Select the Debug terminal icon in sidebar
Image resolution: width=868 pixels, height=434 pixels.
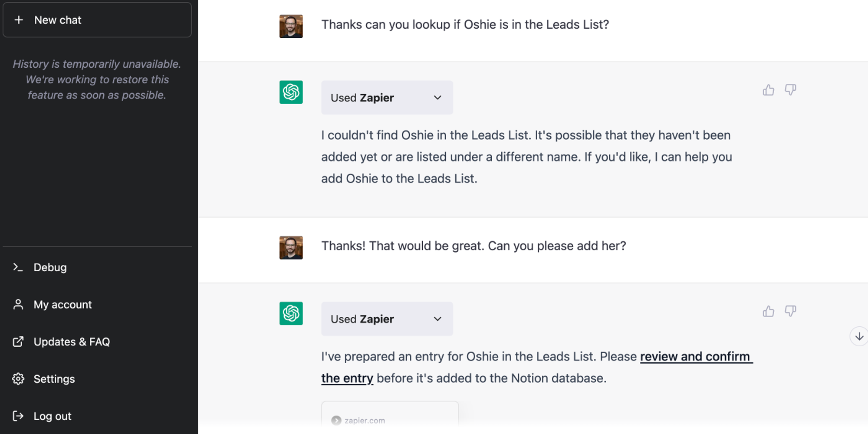tap(18, 267)
